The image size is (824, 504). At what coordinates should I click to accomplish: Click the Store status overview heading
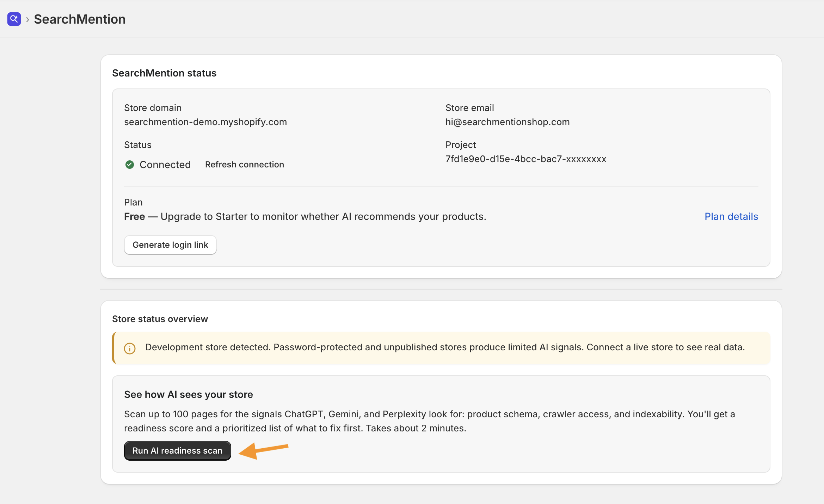(160, 319)
